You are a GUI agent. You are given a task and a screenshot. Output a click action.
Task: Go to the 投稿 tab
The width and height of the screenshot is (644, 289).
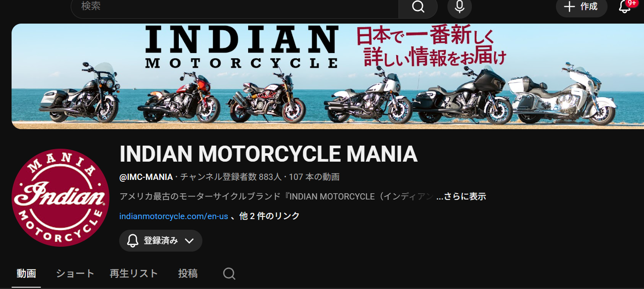(x=188, y=273)
